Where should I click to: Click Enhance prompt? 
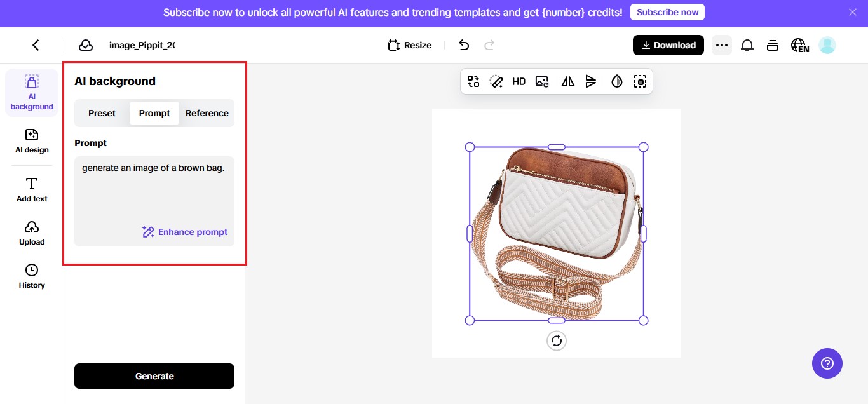tap(185, 232)
